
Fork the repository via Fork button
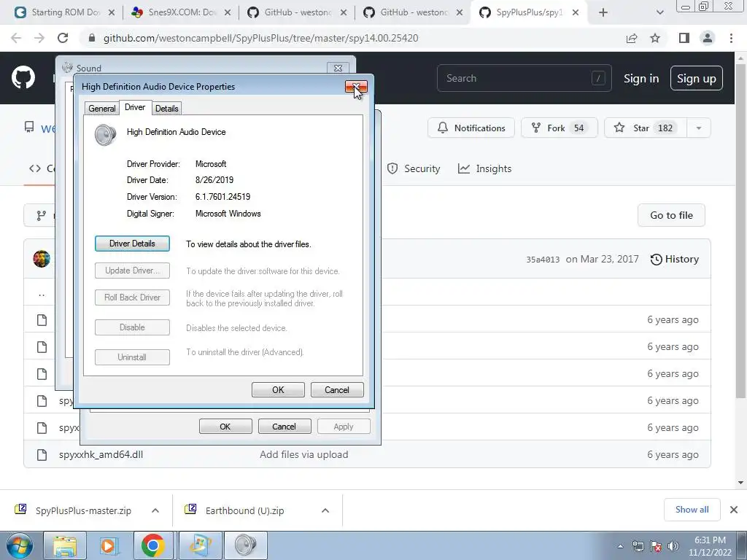(x=559, y=128)
